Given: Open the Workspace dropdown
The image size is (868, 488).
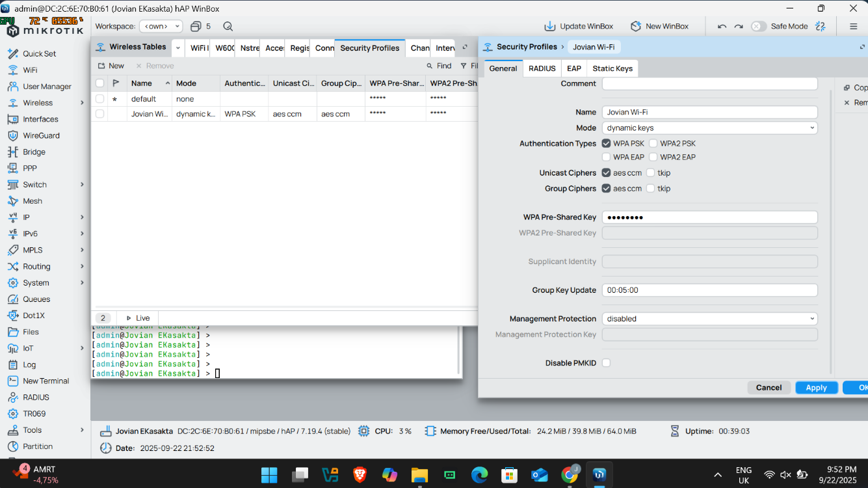Looking at the screenshot, I should [162, 26].
